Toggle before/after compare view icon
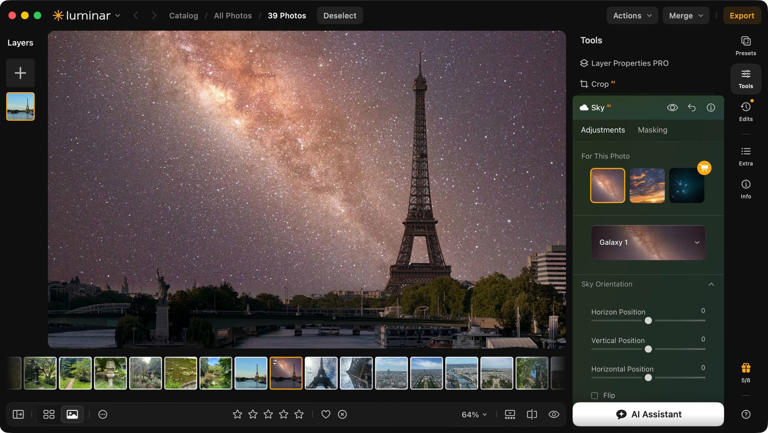Screen dimensions: 768x433 531,414
